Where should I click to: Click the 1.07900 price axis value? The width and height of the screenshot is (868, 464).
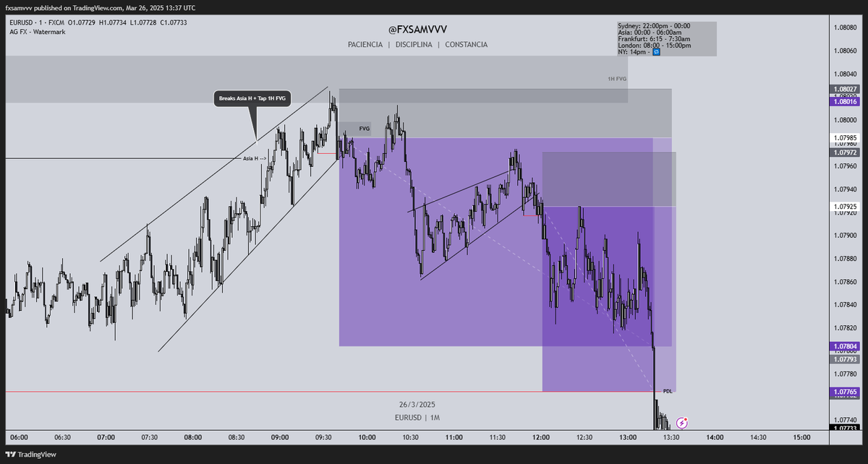pos(846,236)
